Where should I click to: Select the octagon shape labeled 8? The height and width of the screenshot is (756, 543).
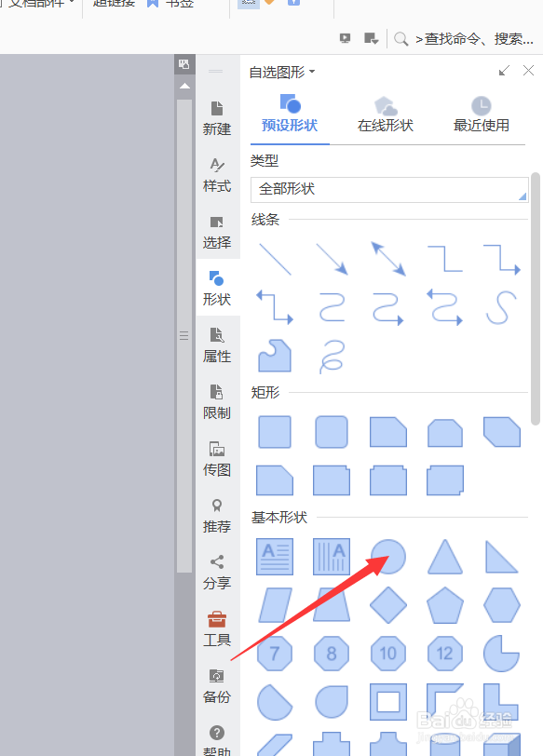pos(332,654)
